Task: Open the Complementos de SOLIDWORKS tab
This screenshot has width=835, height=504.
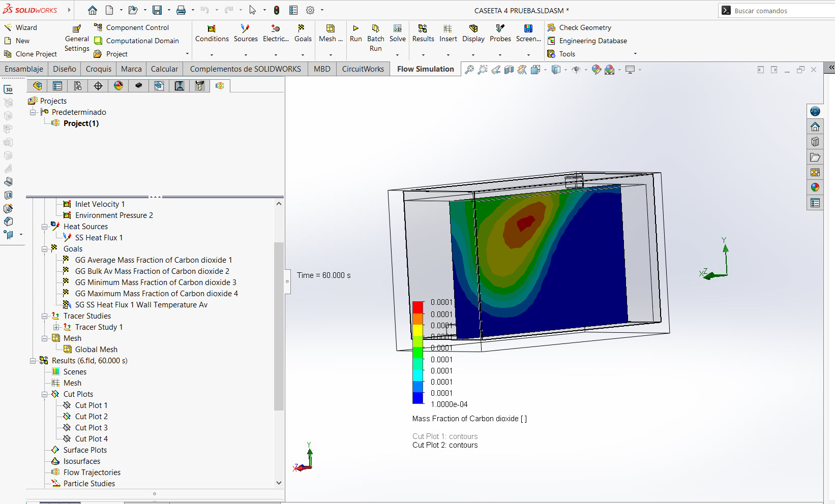Action: [245, 69]
